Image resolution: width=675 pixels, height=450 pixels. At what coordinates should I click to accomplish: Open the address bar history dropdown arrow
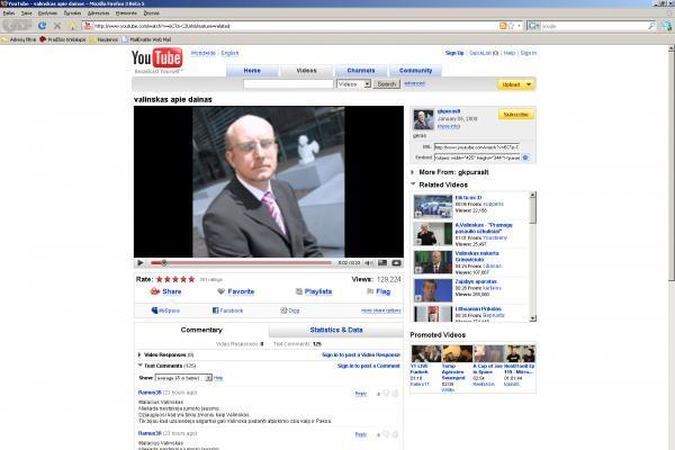(x=519, y=26)
